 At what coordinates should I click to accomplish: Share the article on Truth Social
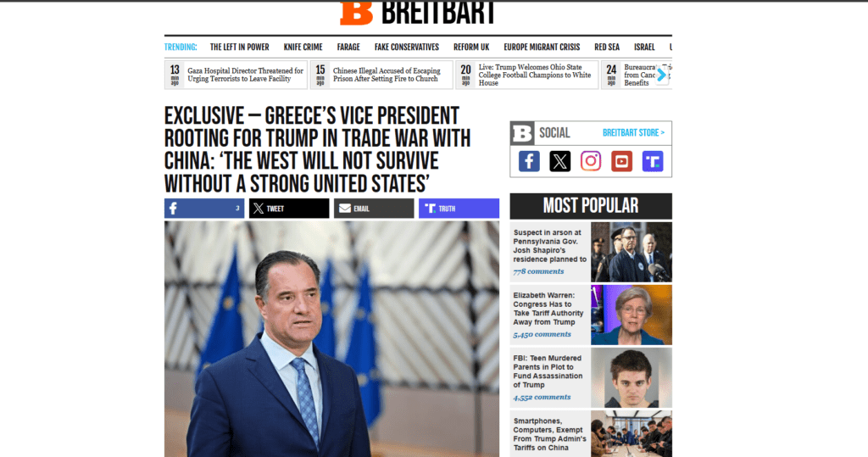(459, 209)
